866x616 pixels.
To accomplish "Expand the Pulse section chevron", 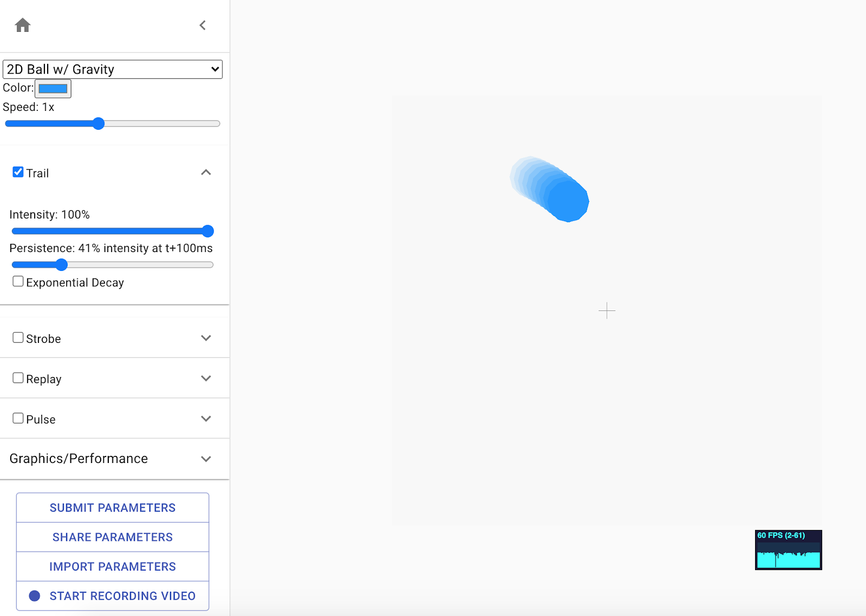I will [x=206, y=419].
